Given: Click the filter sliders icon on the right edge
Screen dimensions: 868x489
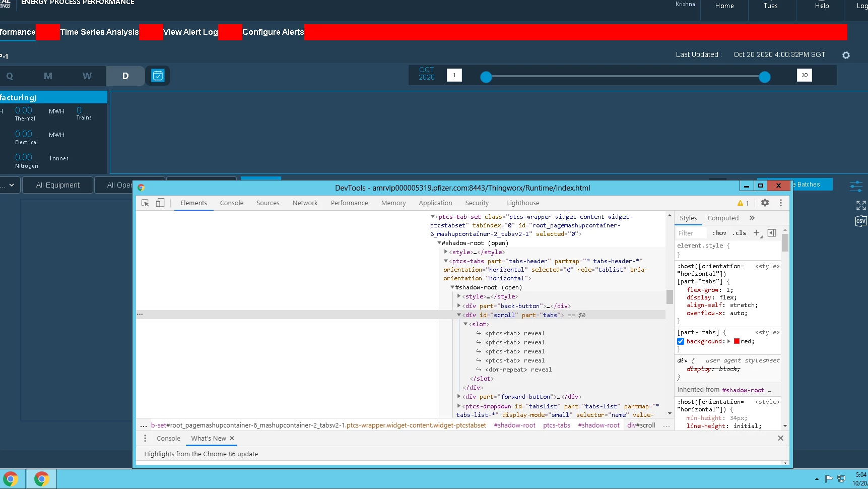Looking at the screenshot, I should (x=856, y=186).
